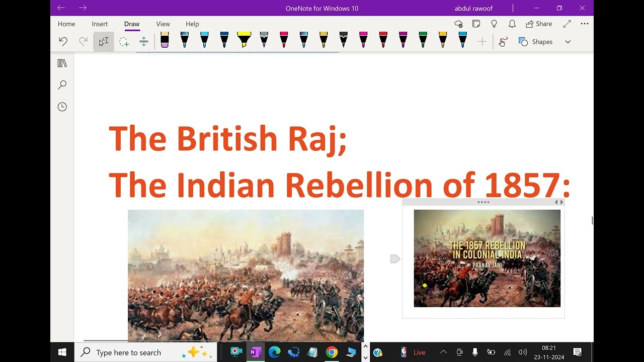The image size is (644, 362).
Task: Go back with the title bar arrow
Action: coord(61,8)
